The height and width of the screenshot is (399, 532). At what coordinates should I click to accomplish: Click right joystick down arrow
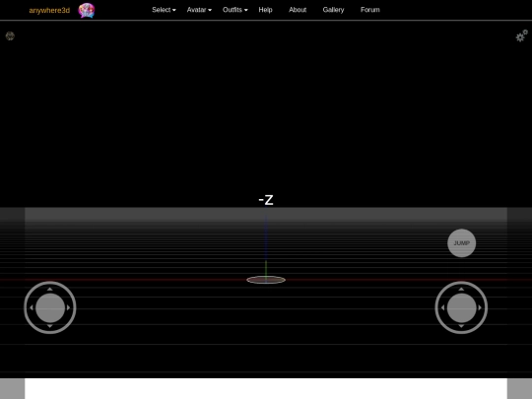pyautogui.click(x=461, y=326)
